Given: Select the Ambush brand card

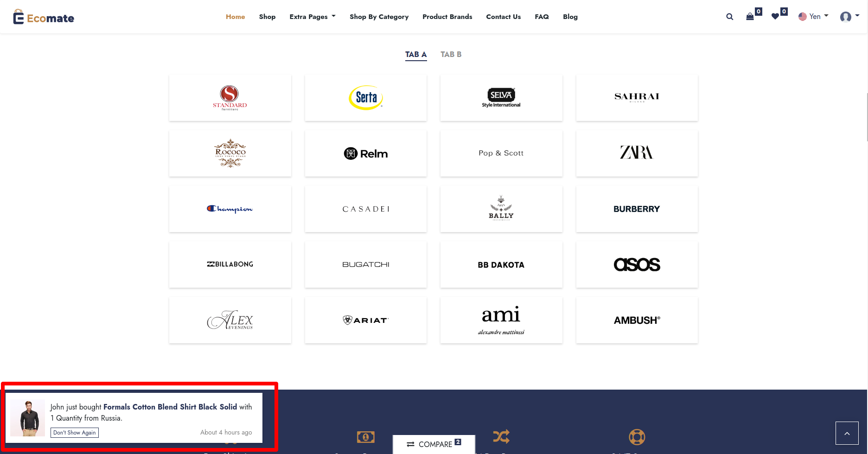Looking at the screenshot, I should tap(637, 320).
